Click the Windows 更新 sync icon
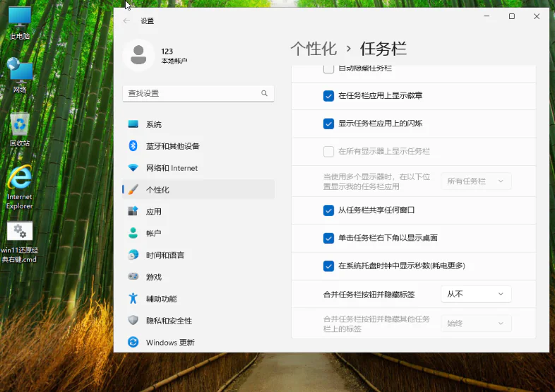The height and width of the screenshot is (392, 555). coord(133,342)
